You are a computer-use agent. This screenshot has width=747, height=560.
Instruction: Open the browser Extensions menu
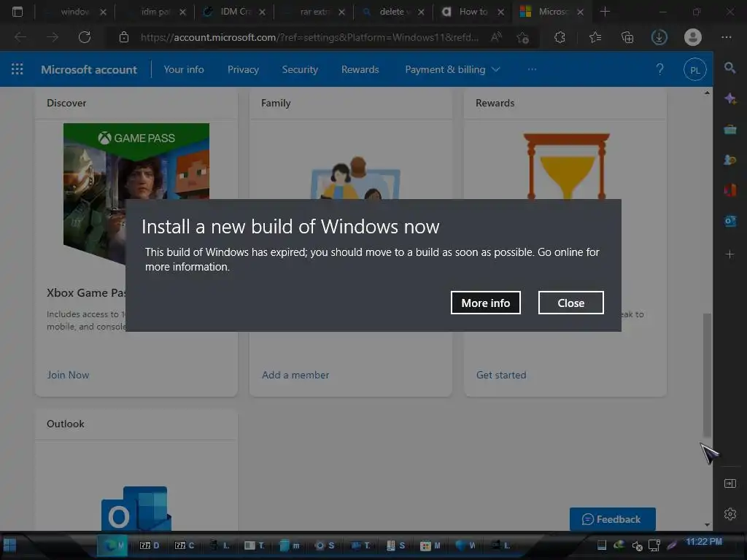pos(560,37)
